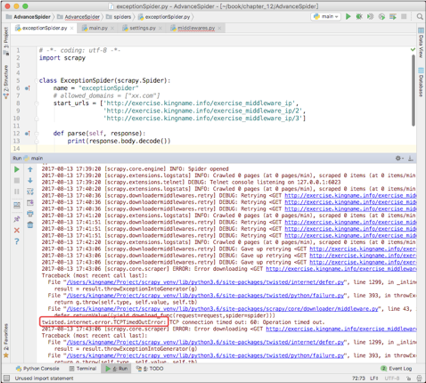Close the Run tab with the red X

click(x=17, y=230)
